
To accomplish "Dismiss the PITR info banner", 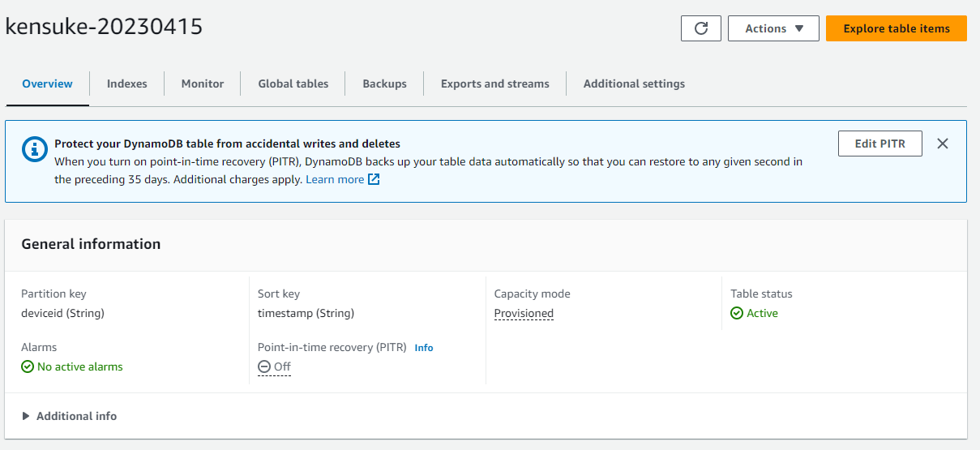I will (942, 144).
